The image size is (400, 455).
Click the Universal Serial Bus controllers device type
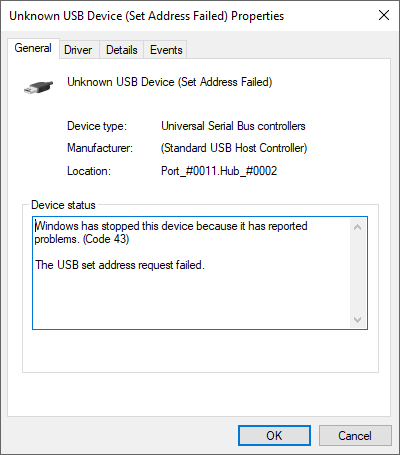(233, 126)
